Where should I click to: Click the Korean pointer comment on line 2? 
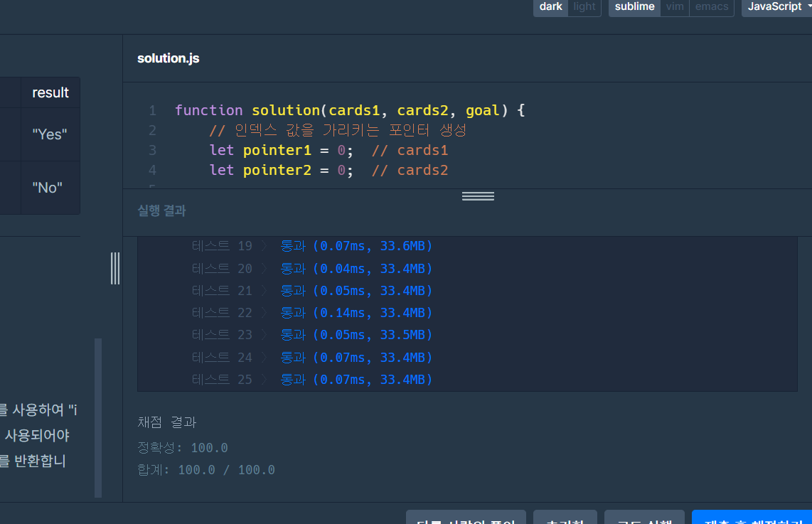(x=338, y=130)
